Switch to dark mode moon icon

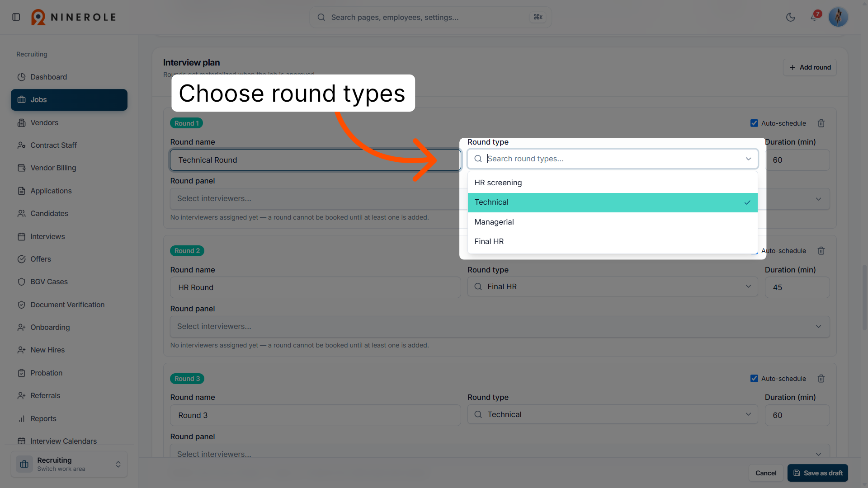pyautogui.click(x=791, y=17)
